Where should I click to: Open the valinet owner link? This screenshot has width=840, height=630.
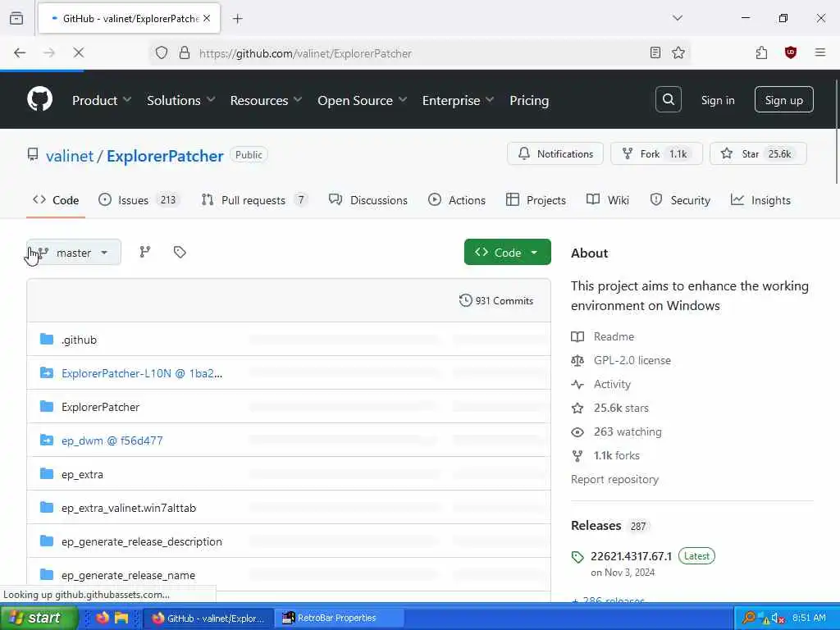point(70,156)
